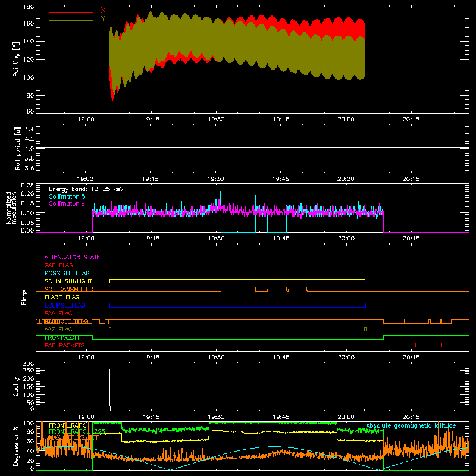
Task: Click the GAP_FLAG label
Action: click(x=58, y=265)
